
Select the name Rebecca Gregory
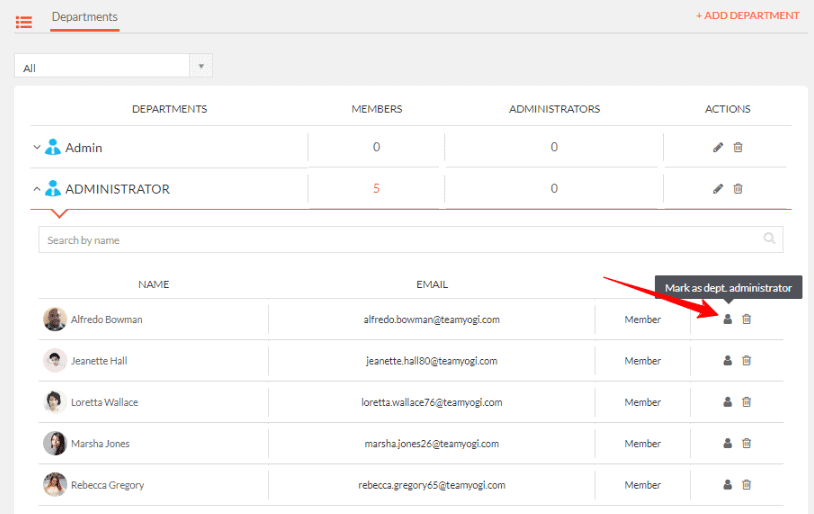(x=107, y=485)
